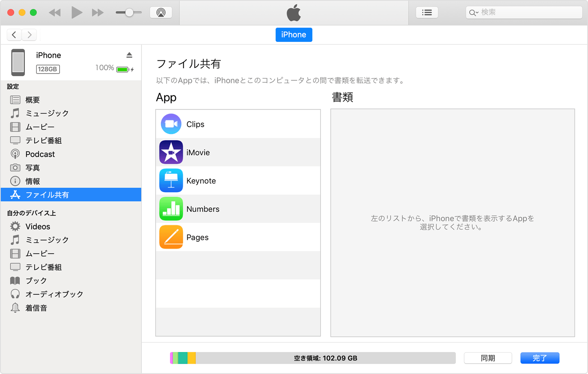Viewport: 588px width, 374px height.
Task: Open the AirPlay output menu
Action: coord(161,12)
